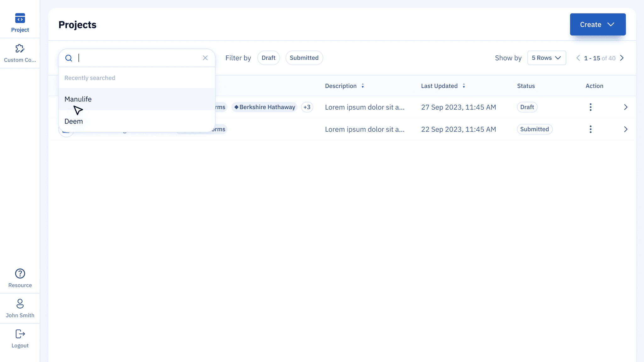Viewport: 644px width, 362px height.
Task: Open three-dot actions for Submitted project
Action: pos(591,129)
